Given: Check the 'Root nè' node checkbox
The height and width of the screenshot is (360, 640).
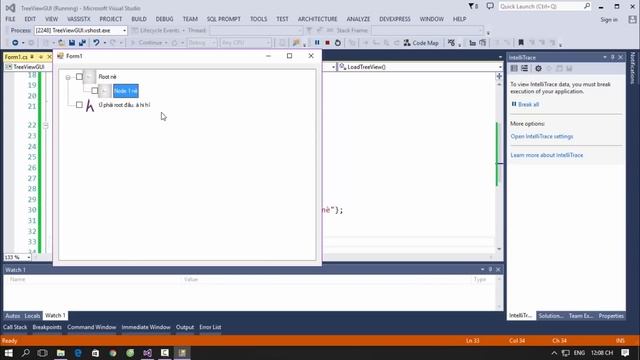Looking at the screenshot, I should tap(79, 76).
